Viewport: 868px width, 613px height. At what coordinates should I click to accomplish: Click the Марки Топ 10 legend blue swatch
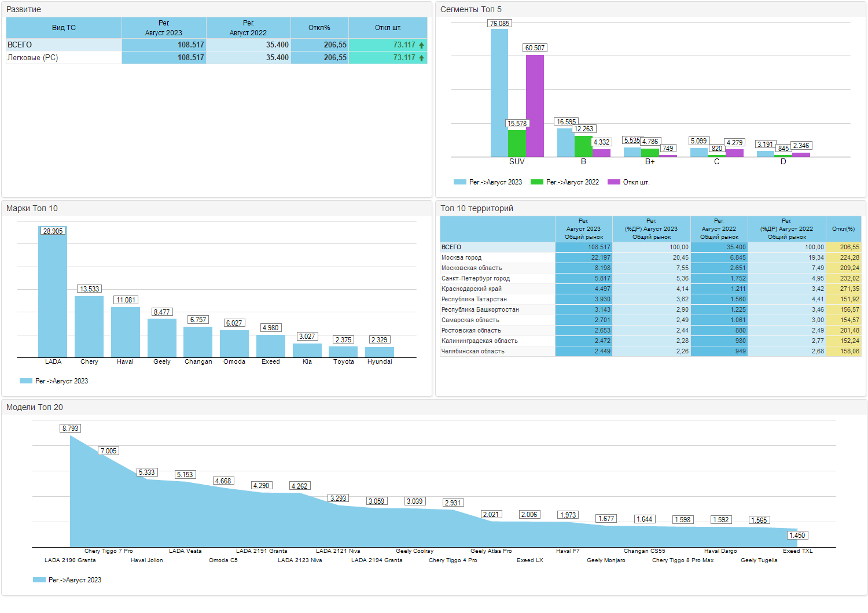coord(25,381)
